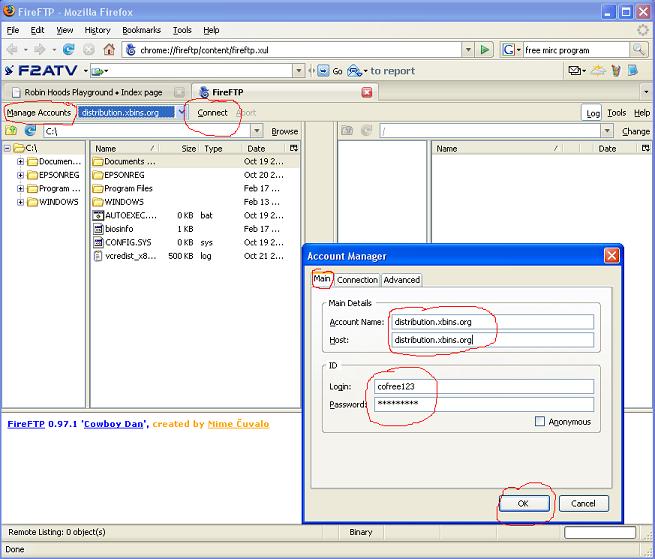Open the tab list dropdown arrow

[x=646, y=92]
